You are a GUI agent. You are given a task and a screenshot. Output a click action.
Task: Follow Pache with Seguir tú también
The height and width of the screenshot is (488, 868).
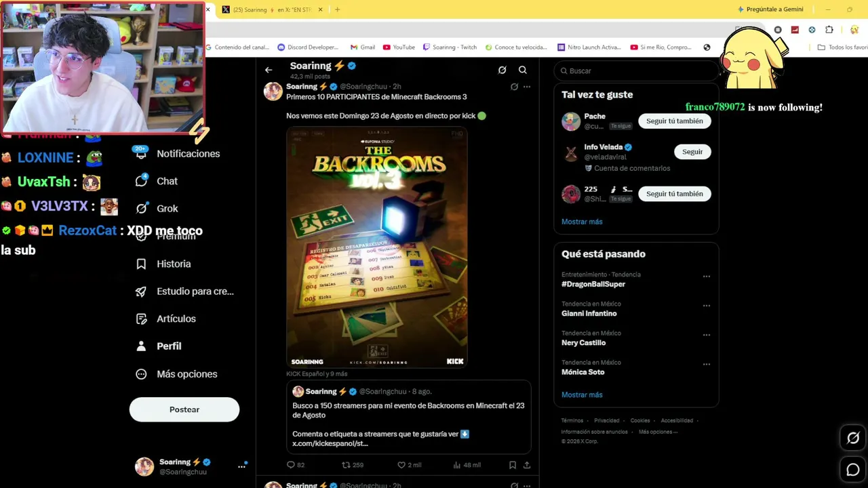pos(675,121)
